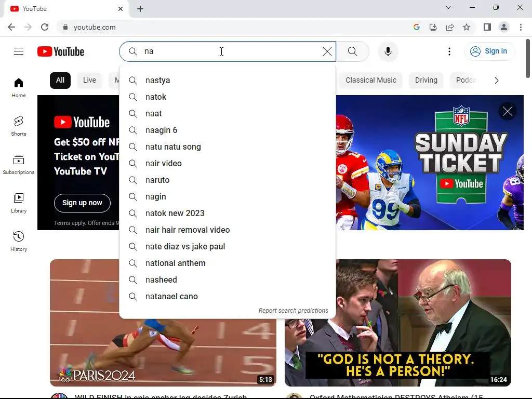
Task: Choose the 'naruto' search suggestion
Action: point(228,180)
